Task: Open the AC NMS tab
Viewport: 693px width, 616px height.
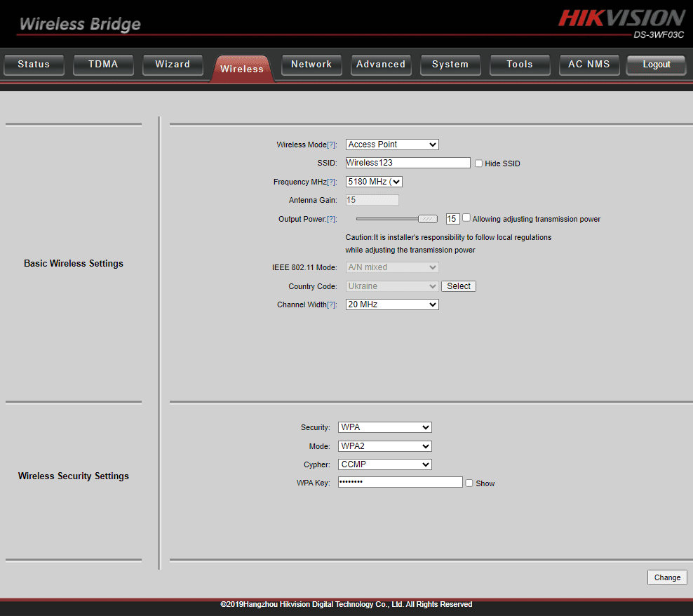Action: coord(589,65)
